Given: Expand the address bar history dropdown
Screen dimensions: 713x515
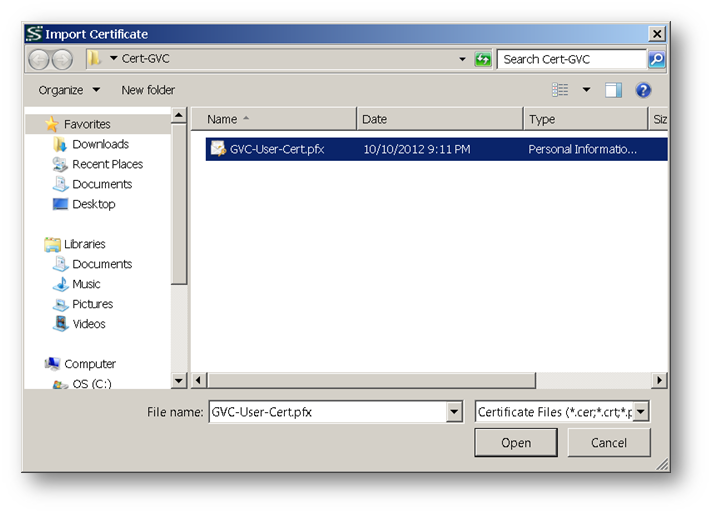Looking at the screenshot, I should [x=462, y=59].
